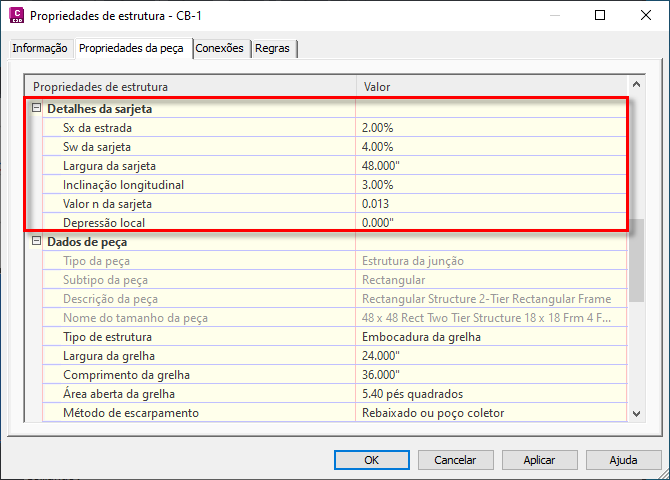Collapse the Detalhes da sarjeta group
The height and width of the screenshot is (480, 670).
36,108
